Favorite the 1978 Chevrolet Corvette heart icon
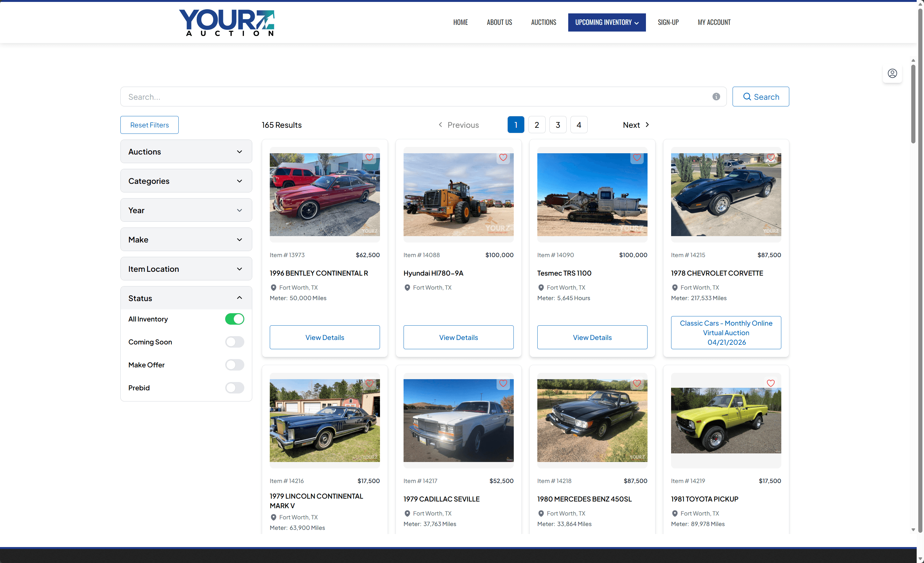The height and width of the screenshot is (563, 924). [770, 157]
